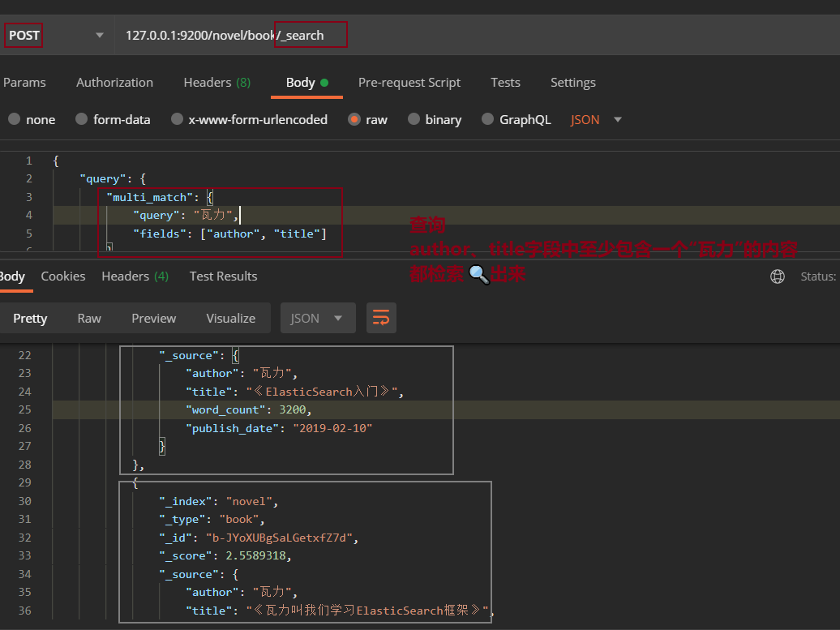This screenshot has height=630, width=840.
Task: Click the "_type": "book" line
Action: click(x=212, y=519)
